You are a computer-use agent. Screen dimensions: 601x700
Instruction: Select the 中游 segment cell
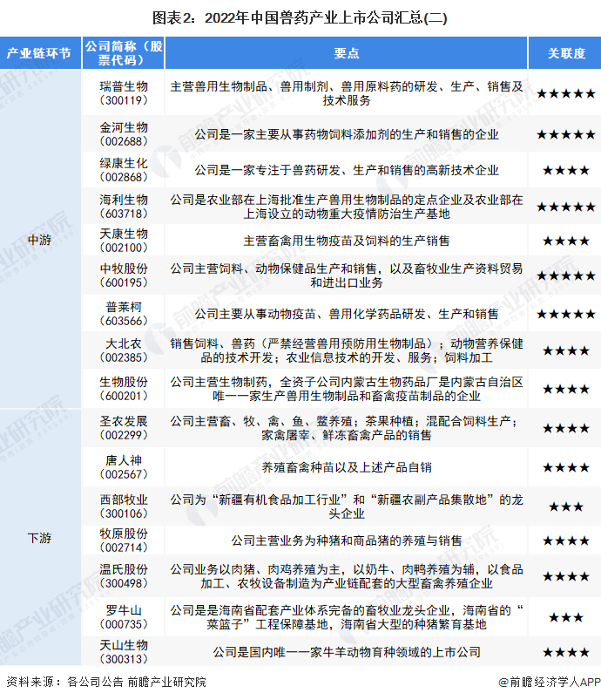(x=39, y=241)
